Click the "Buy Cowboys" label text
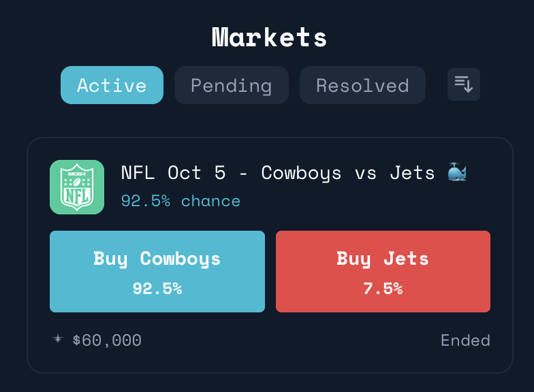The image size is (534, 392). 157,259
